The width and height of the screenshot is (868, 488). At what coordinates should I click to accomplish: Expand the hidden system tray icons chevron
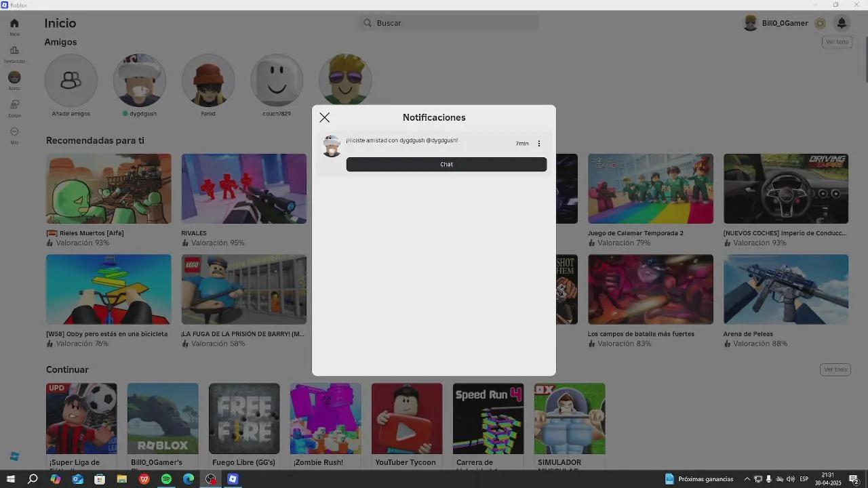(747, 479)
